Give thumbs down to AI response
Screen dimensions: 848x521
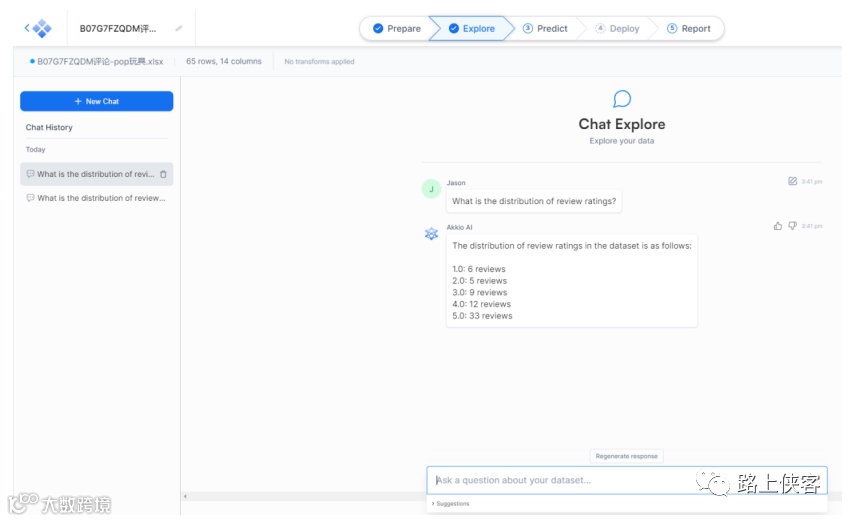pos(792,226)
